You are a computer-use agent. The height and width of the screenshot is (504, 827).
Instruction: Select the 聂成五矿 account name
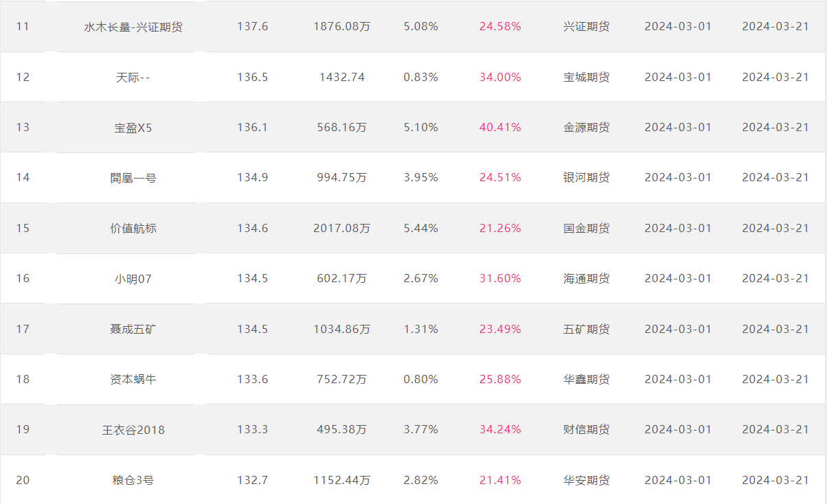[133, 329]
